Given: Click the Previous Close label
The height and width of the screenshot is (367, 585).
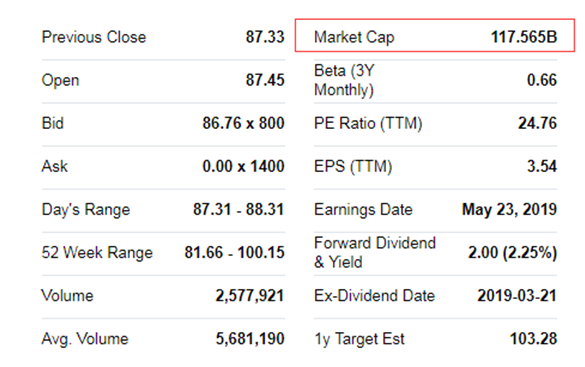Looking at the screenshot, I should tap(94, 37).
